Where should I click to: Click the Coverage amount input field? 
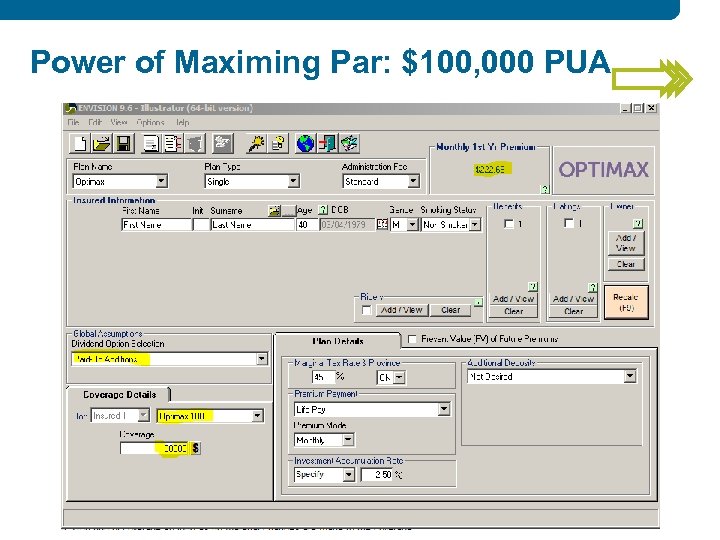tap(154, 448)
